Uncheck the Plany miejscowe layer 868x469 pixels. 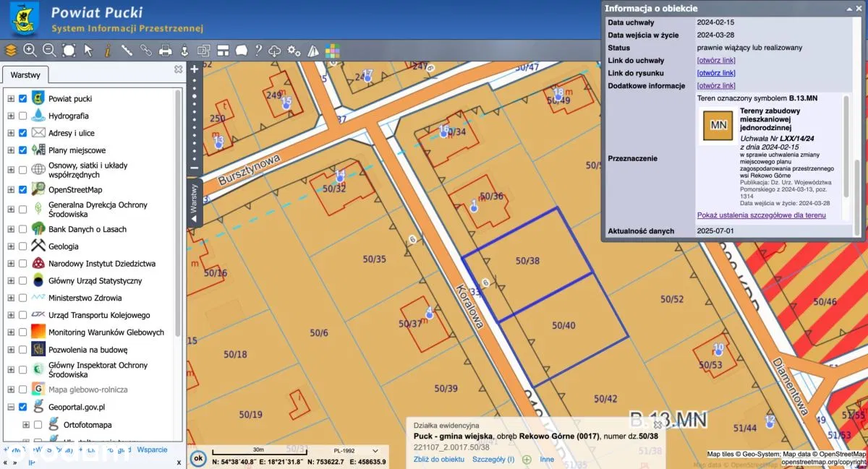coord(23,150)
